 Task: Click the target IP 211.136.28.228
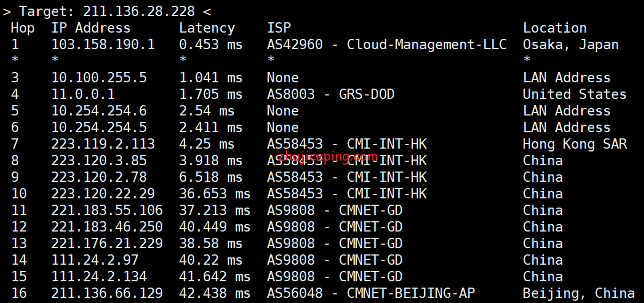tap(138, 11)
